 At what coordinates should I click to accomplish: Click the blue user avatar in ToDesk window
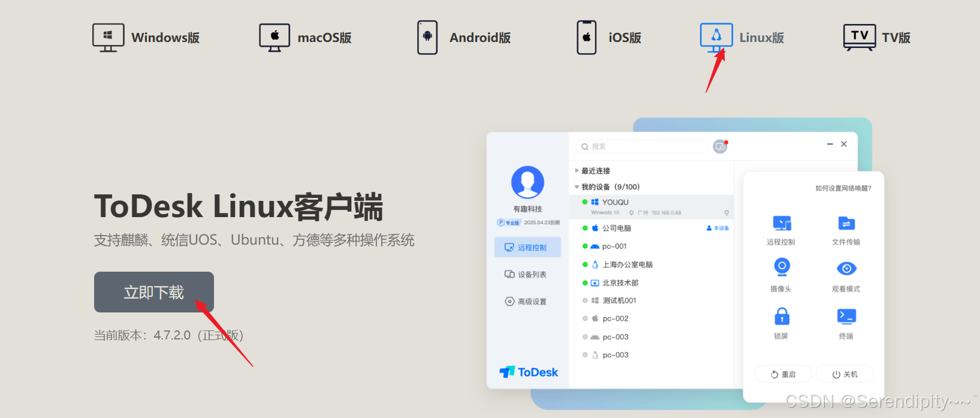coord(527,182)
